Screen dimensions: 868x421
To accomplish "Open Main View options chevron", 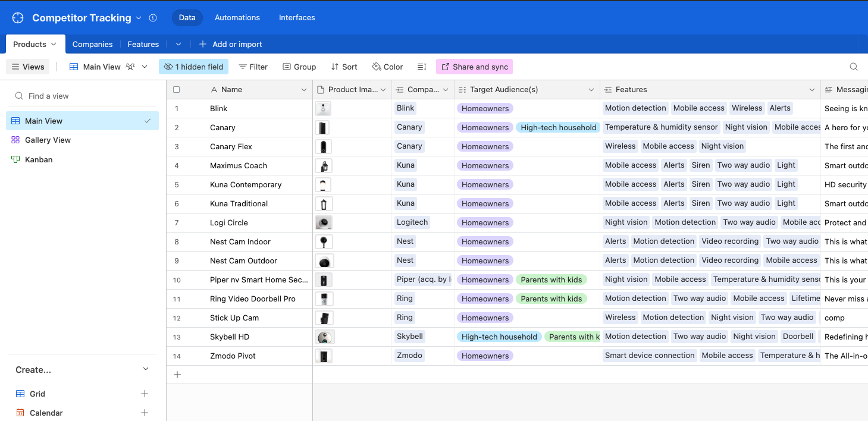I will click(x=145, y=67).
